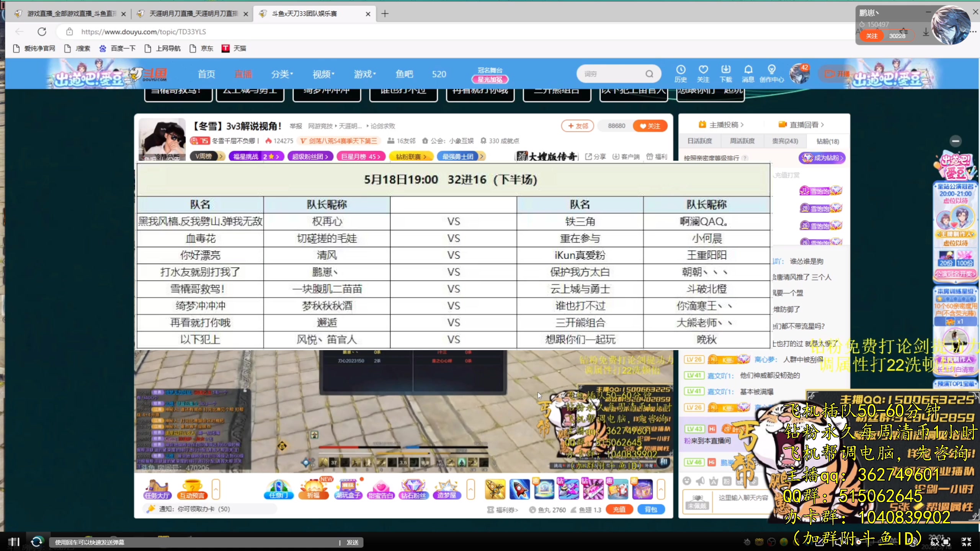Click the 分享 share icon under the stream title
Screen dimensions: 980x551
595,156
